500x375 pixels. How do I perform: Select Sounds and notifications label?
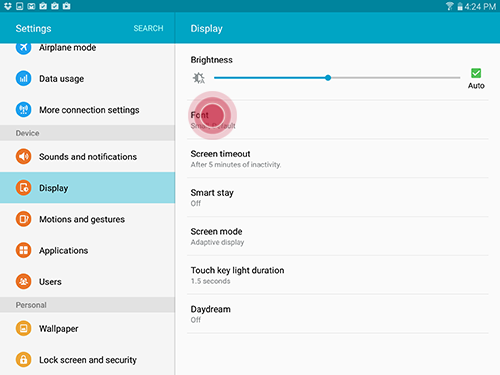coord(88,157)
